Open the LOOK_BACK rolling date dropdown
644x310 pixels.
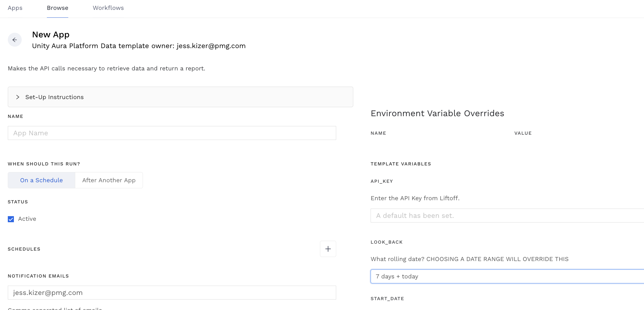pyautogui.click(x=507, y=276)
